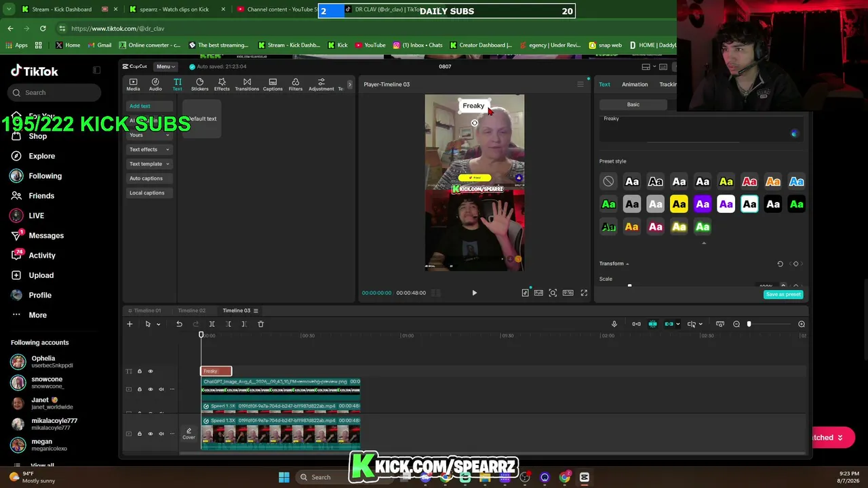The height and width of the screenshot is (488, 868).
Task: Expand the Text template category
Action: (149, 164)
